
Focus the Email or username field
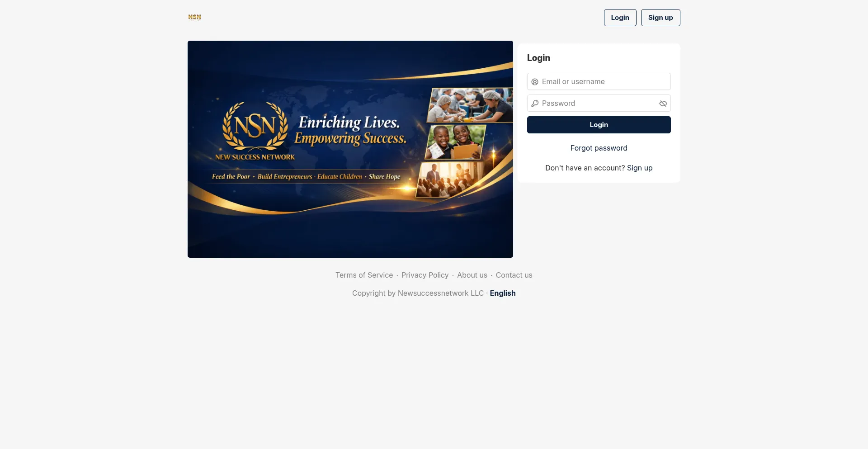599,81
